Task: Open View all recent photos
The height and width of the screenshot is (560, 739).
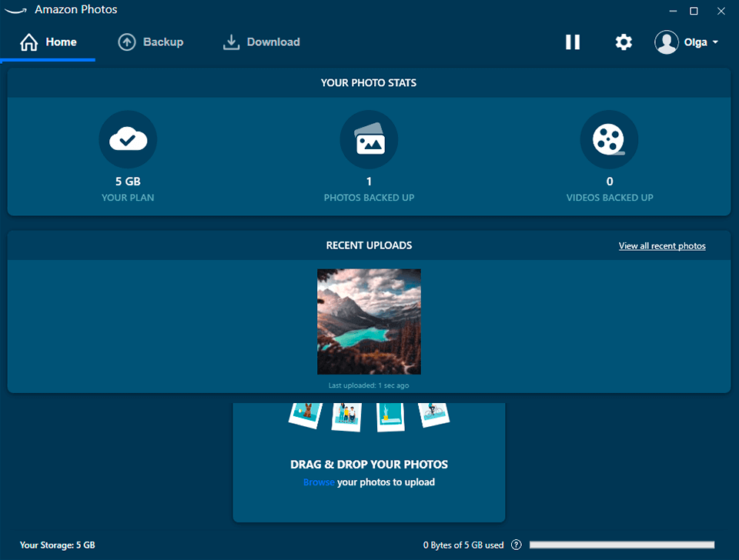Action: 662,245
